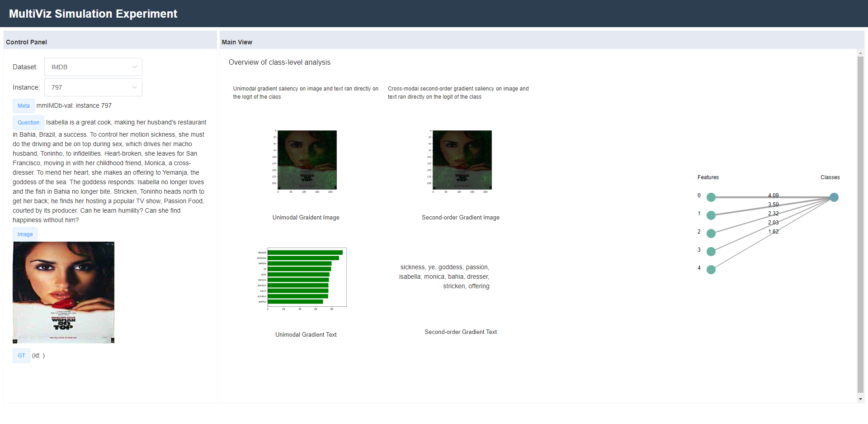This screenshot has width=868, height=424.
Task: Click the "Features" graph heading
Action: 708,177
